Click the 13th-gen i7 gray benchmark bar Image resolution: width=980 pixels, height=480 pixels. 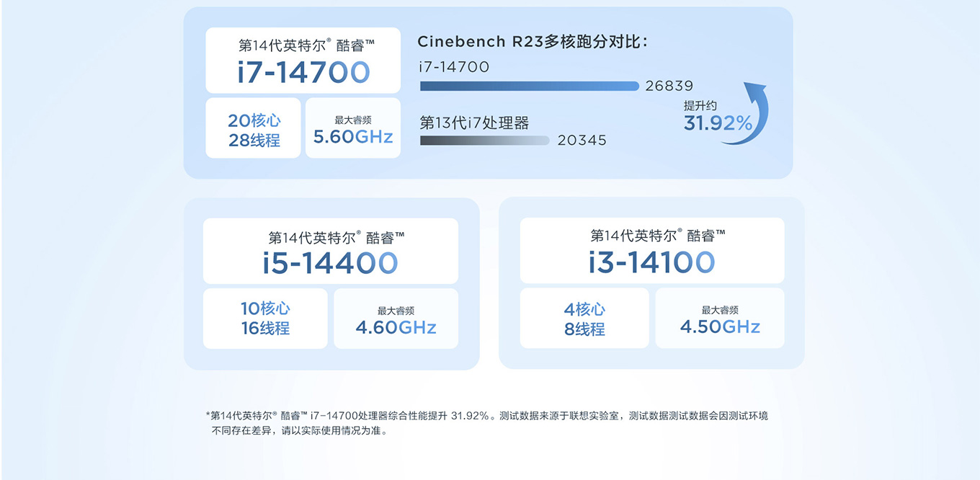coord(484,141)
